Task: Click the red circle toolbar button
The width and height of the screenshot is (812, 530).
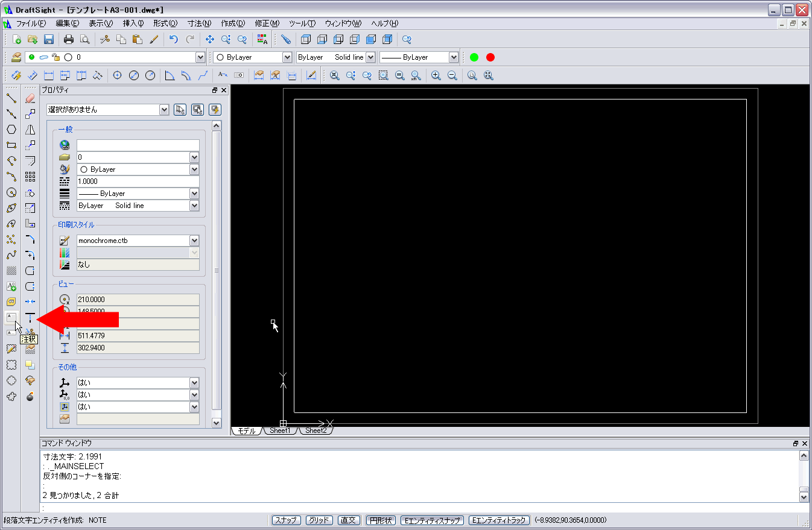Action: (x=490, y=57)
